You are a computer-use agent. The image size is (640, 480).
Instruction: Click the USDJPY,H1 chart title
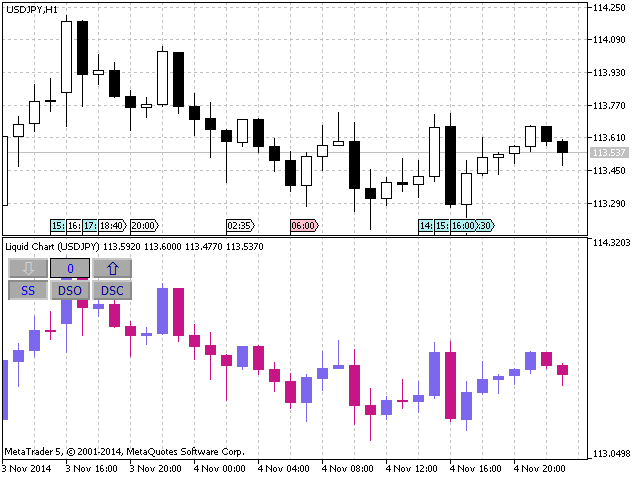pos(32,10)
